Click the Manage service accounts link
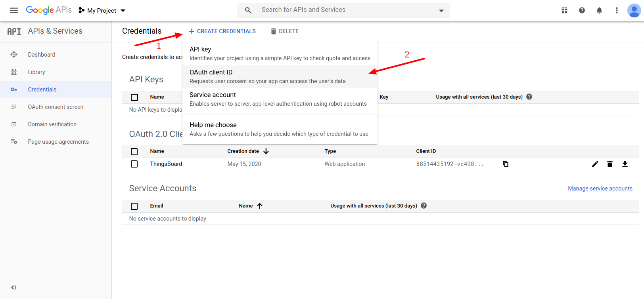The width and height of the screenshot is (644, 299). [x=600, y=189]
